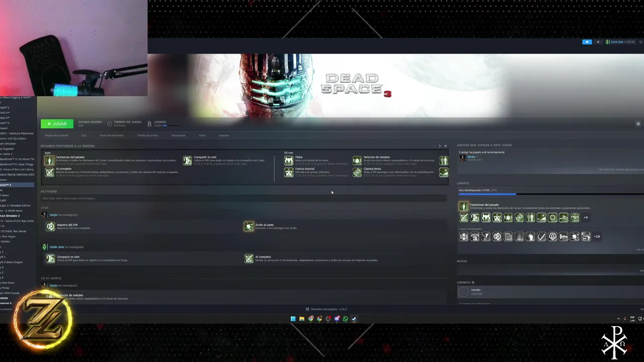The image size is (644, 362).
Task: Click Cámara lenta achievement icon in summary
Action: point(357,172)
